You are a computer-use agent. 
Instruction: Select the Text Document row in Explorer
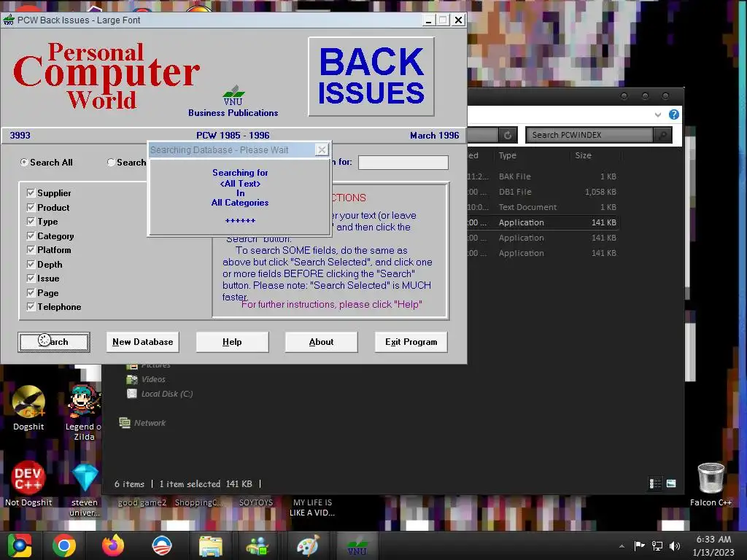point(543,207)
